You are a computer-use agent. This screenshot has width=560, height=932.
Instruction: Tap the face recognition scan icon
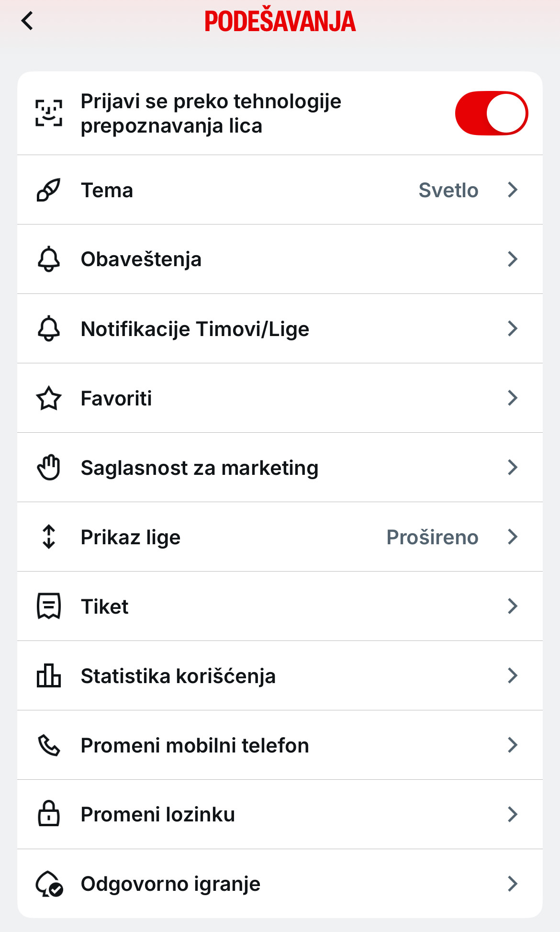click(49, 113)
